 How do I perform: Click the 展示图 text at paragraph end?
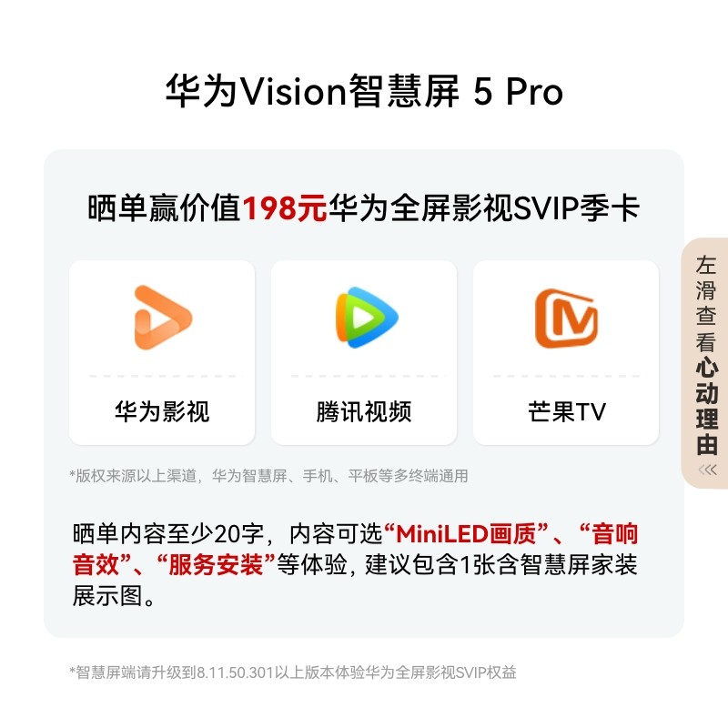[x=107, y=596]
